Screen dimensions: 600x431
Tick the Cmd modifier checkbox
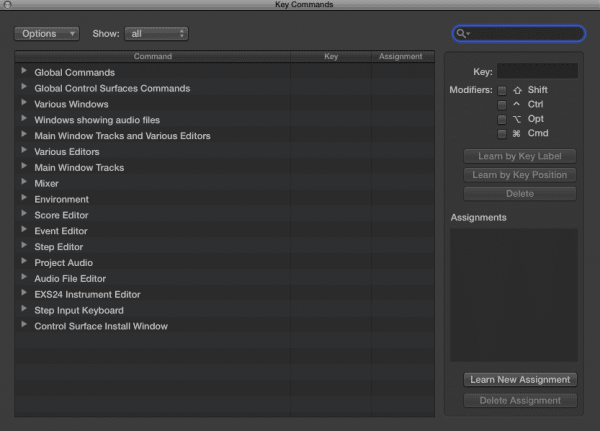tap(502, 133)
